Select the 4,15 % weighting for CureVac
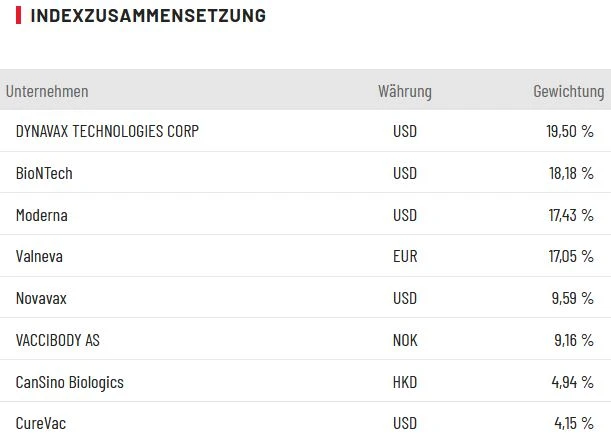611x445 pixels. click(x=573, y=425)
